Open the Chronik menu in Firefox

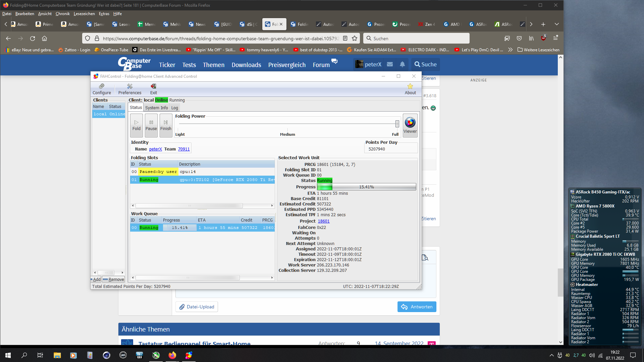pos(62,14)
